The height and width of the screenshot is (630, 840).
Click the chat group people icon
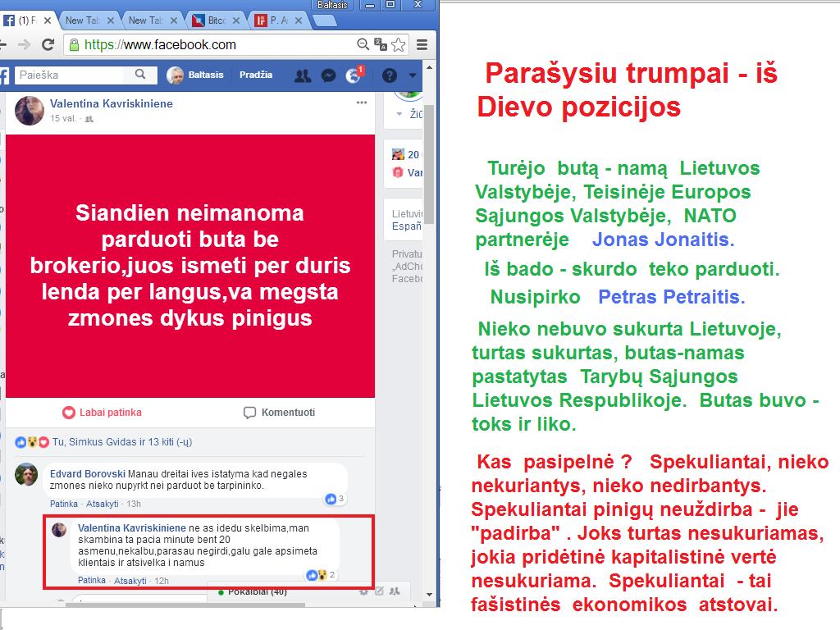pos(395,591)
